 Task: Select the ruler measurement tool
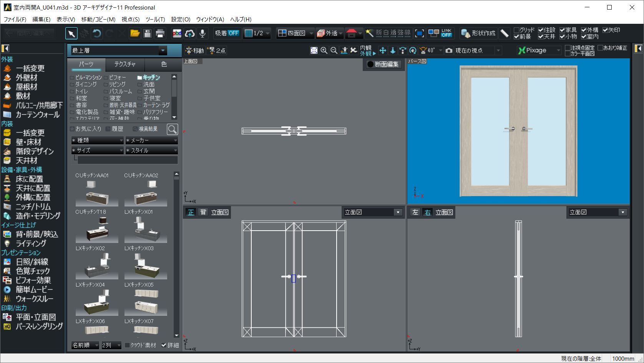tap(505, 34)
